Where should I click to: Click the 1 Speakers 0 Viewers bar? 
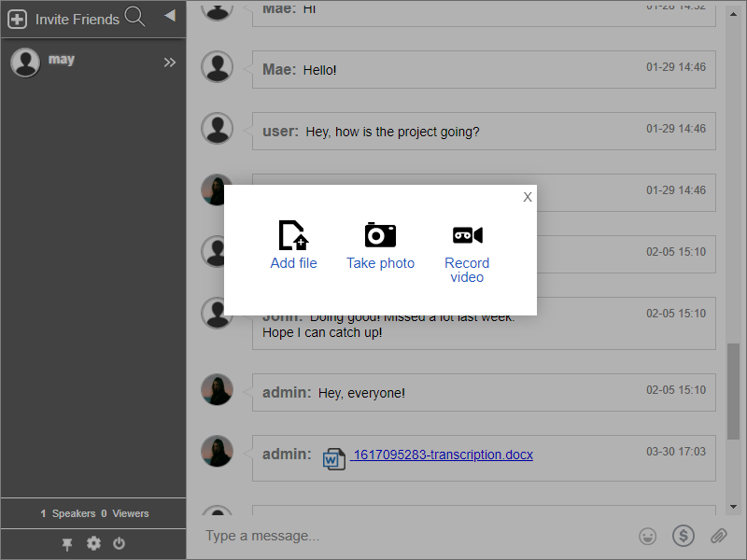pos(93,513)
